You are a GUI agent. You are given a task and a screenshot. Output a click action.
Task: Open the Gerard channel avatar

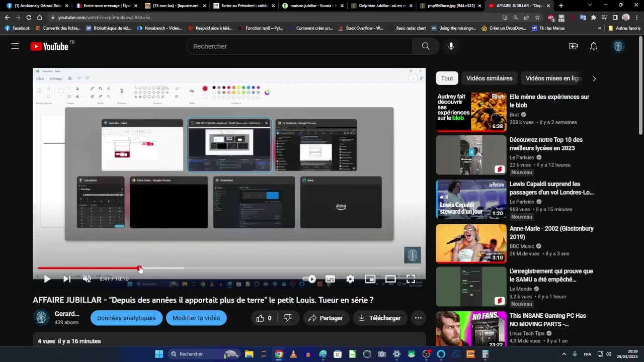[x=41, y=318]
